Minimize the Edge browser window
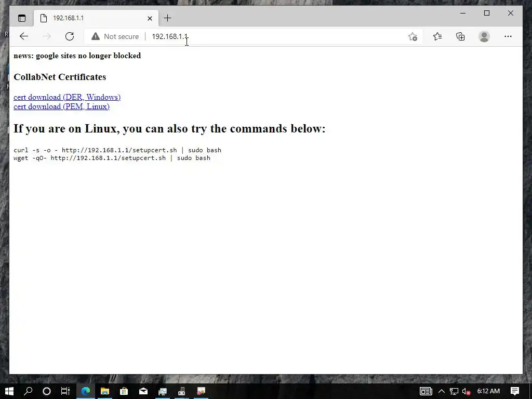The width and height of the screenshot is (532, 399). [463, 13]
